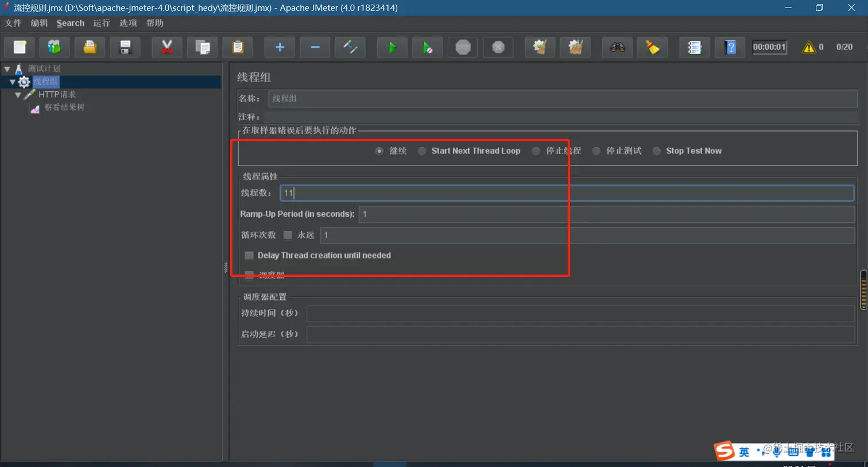The width and height of the screenshot is (868, 467).
Task: Create a new test plan with toolbar icon
Action: coord(20,47)
